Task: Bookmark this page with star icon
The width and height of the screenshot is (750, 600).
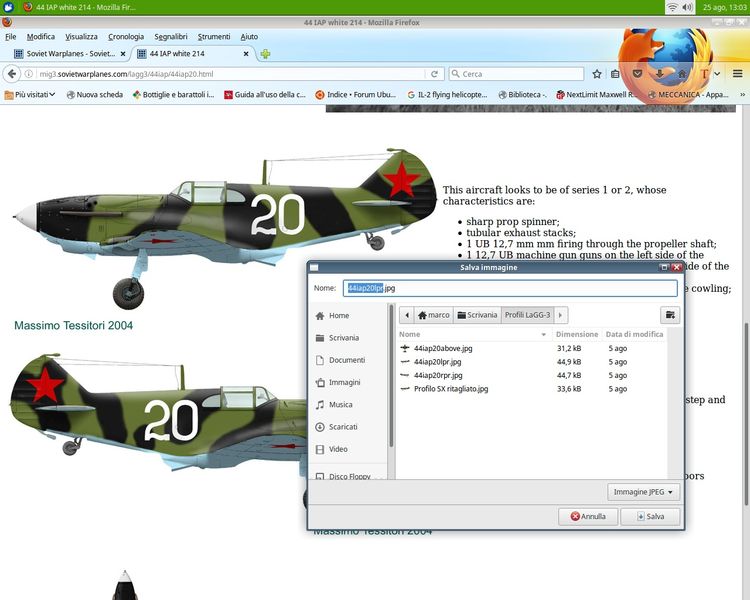Action: click(x=596, y=74)
